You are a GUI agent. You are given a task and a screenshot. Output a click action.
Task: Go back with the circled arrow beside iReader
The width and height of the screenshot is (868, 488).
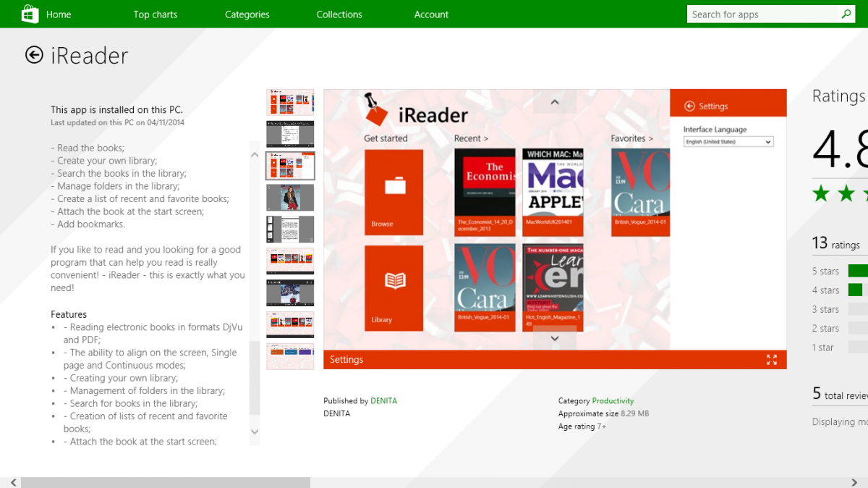34,55
